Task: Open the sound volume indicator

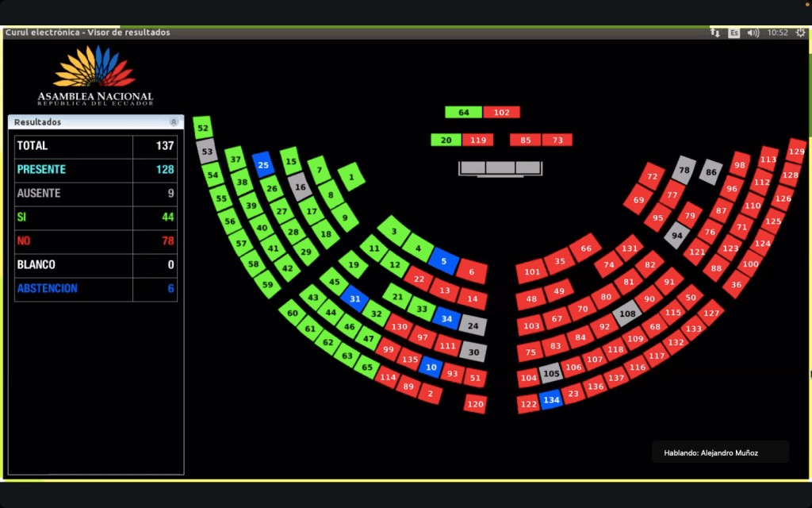Action: [x=753, y=33]
